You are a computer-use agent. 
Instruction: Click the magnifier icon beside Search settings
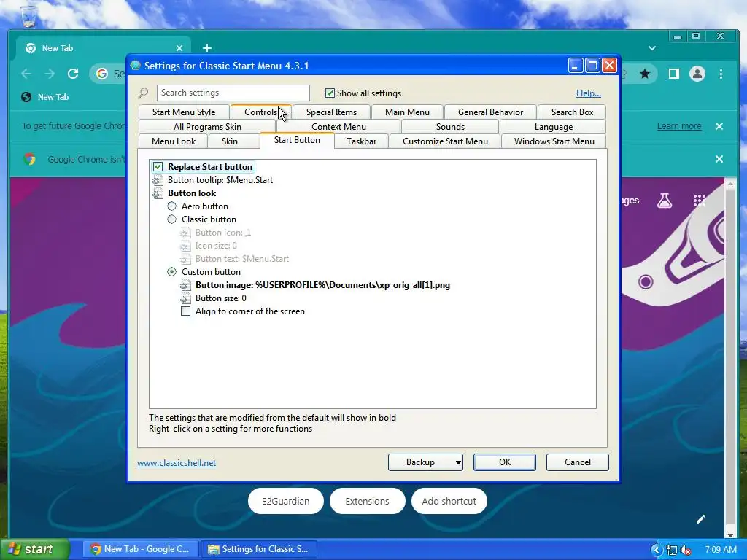(x=143, y=93)
